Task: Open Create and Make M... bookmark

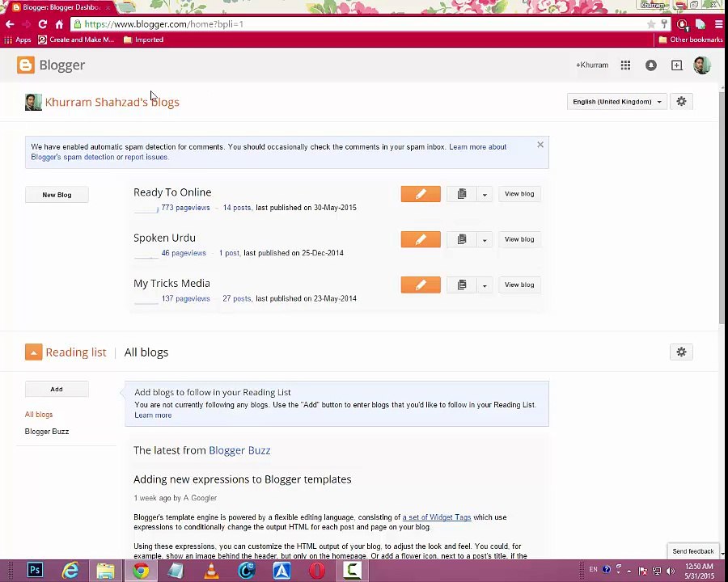Action: click(76, 40)
